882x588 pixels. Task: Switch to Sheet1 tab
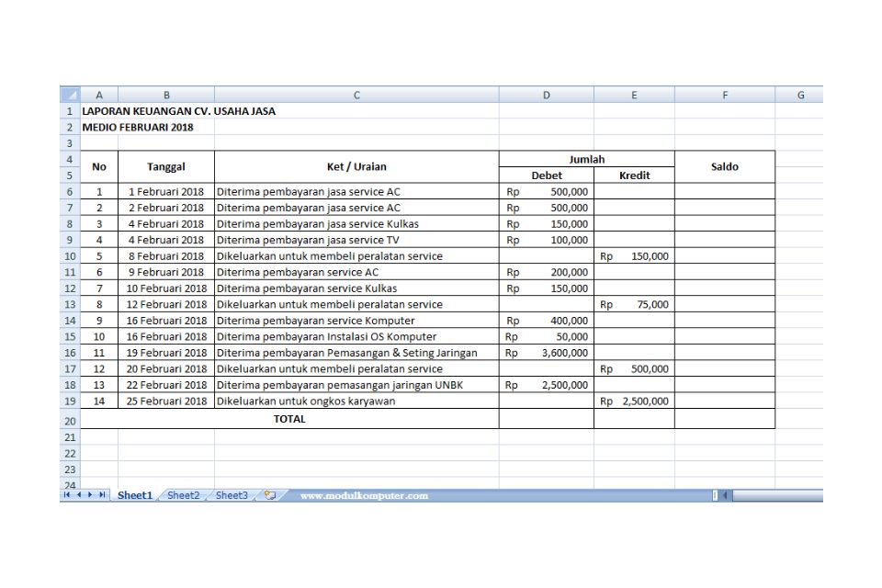point(135,495)
